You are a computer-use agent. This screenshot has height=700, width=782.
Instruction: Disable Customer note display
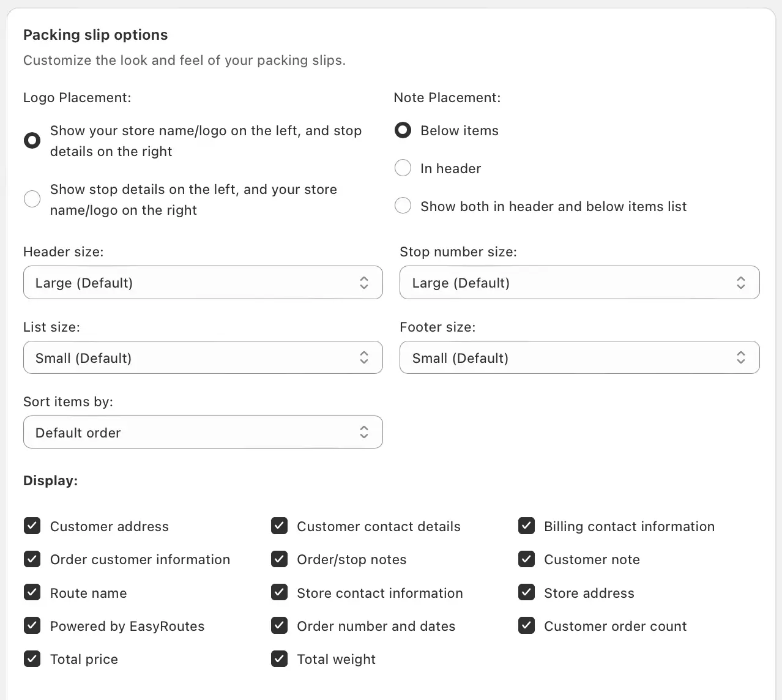point(526,559)
